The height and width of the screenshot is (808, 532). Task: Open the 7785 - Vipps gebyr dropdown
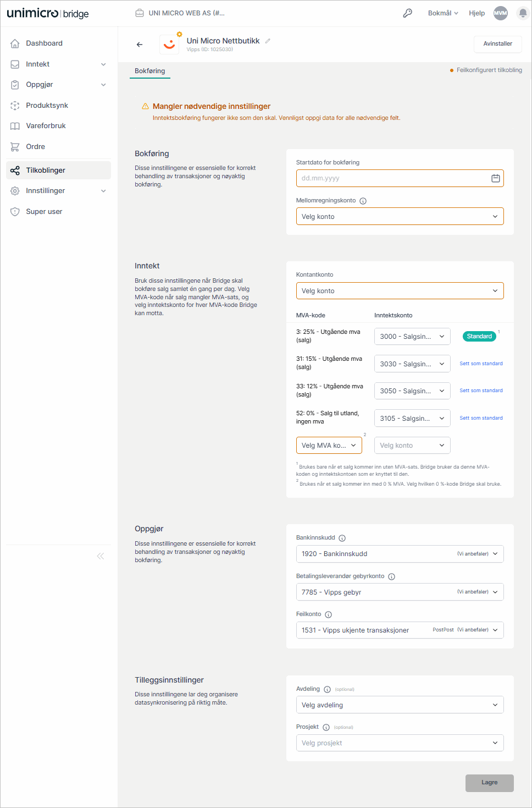400,592
